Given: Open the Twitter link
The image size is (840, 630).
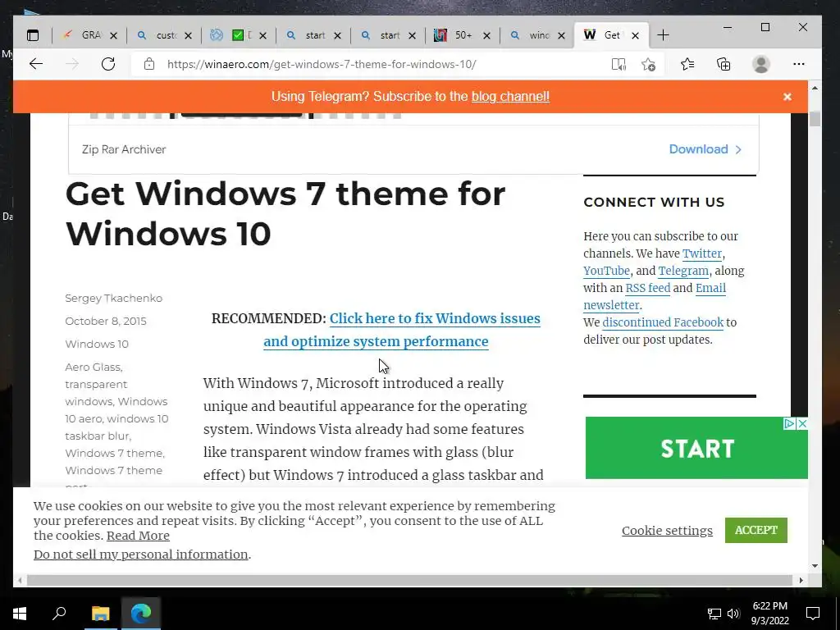Looking at the screenshot, I should (x=702, y=253).
